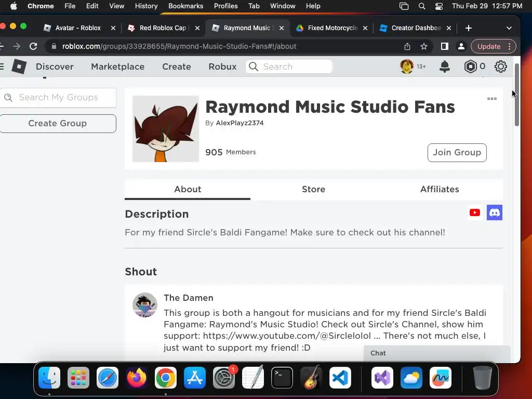Click the Create Group button
Screen dimensions: 532x399
click(57, 124)
